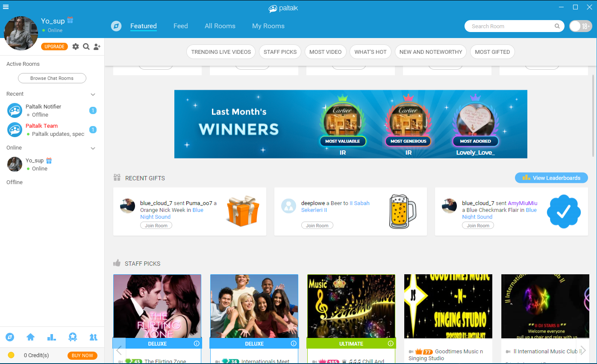
Task: Open AmyMiuMiu's profile link
Action: point(523,203)
